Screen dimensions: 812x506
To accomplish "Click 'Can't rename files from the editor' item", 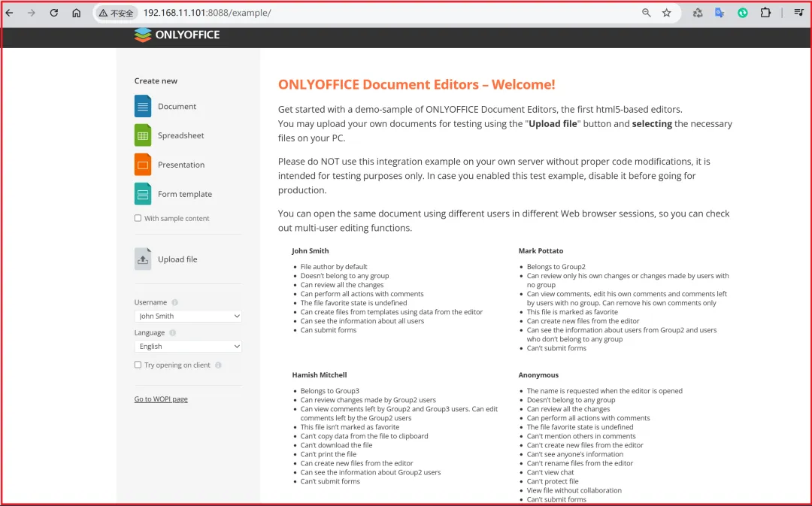I will 580,463.
